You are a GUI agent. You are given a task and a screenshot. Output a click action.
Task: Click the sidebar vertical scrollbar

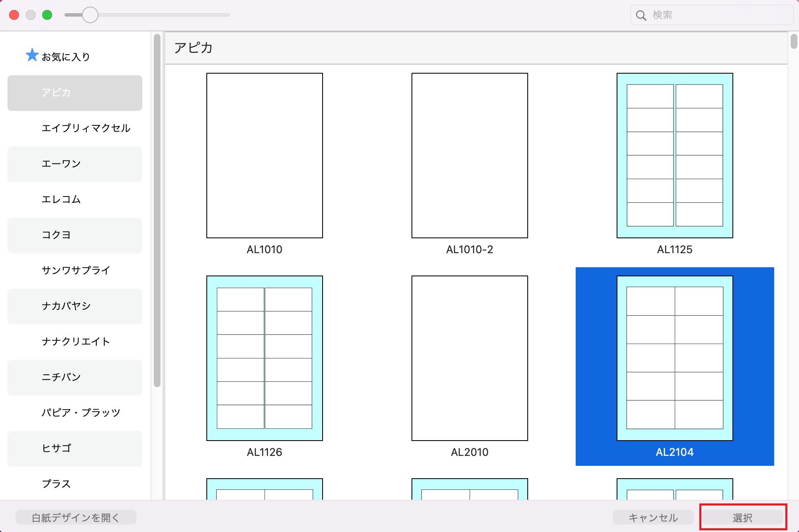pyautogui.click(x=157, y=211)
